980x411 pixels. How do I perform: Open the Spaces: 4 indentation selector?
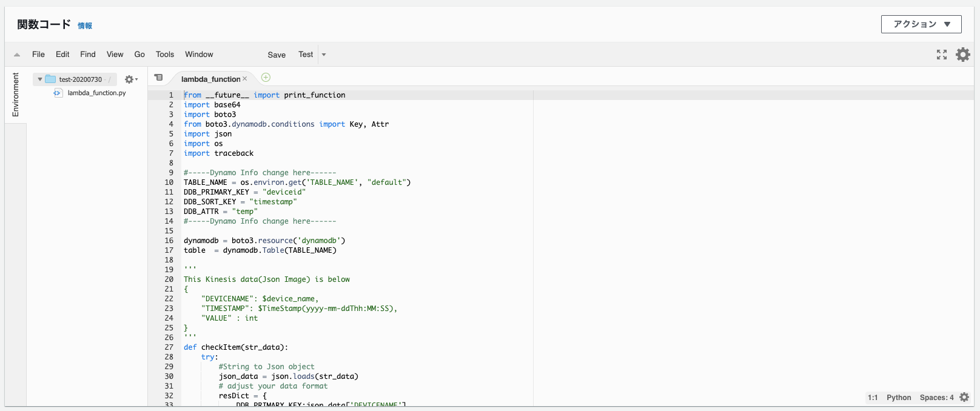[936, 398]
